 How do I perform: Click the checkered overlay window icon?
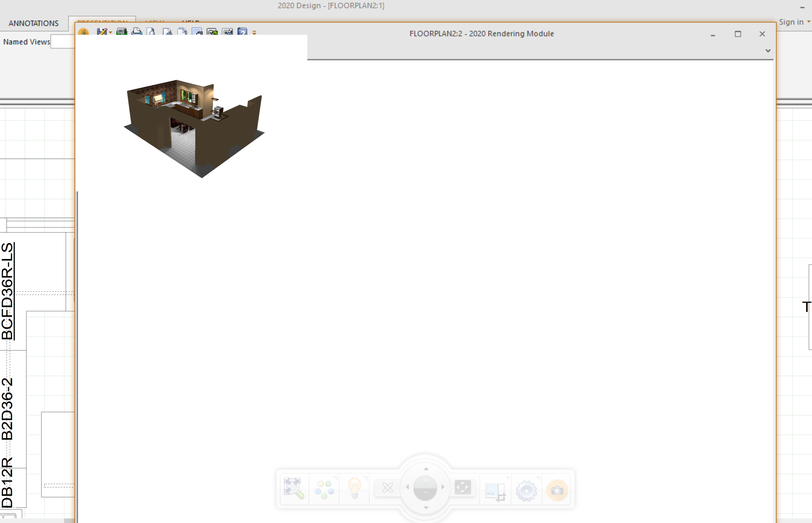[x=197, y=31]
